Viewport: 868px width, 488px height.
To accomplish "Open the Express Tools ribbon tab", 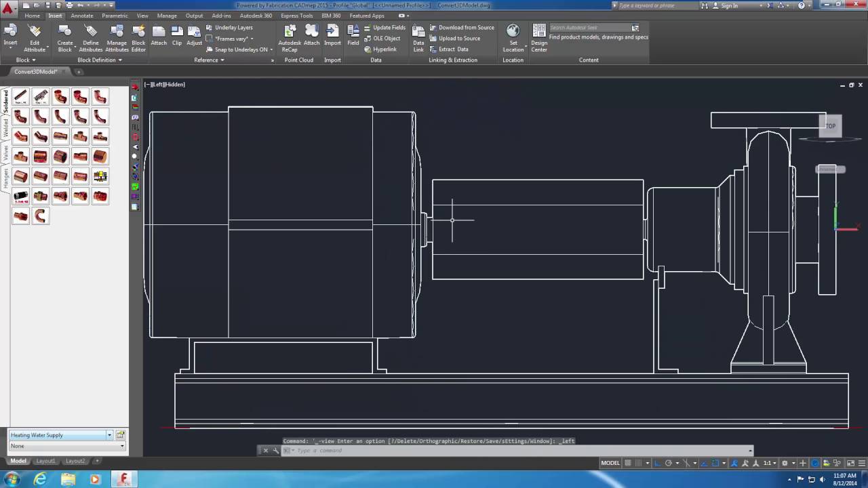I will (296, 16).
